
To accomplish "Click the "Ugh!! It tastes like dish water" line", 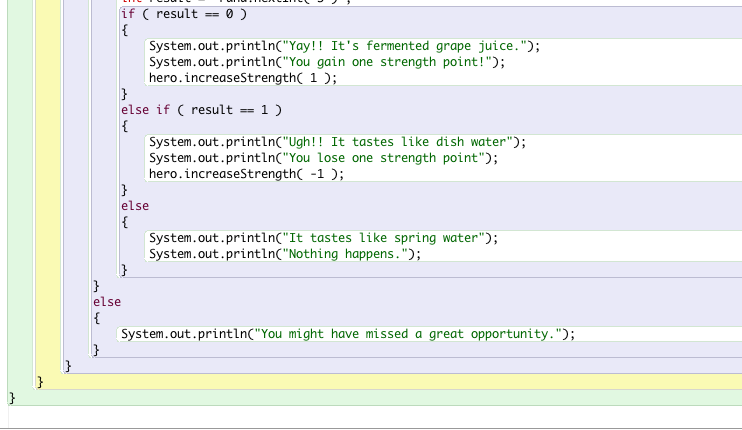I will point(337,142).
